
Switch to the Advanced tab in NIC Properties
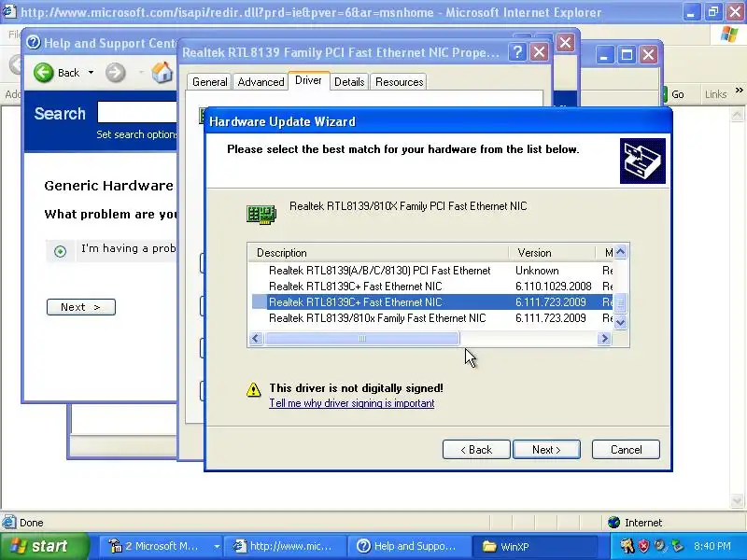(261, 82)
